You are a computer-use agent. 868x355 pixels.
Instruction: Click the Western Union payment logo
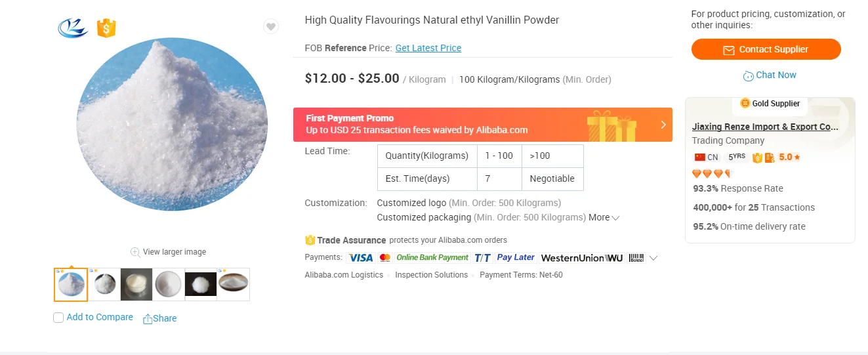click(x=581, y=258)
